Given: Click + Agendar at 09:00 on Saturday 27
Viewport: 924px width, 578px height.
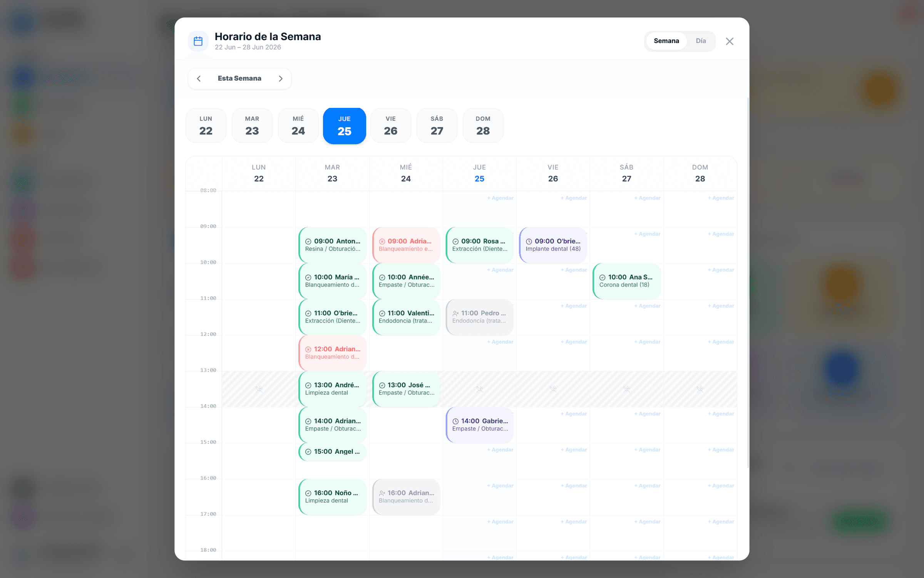Looking at the screenshot, I should 647,234.
